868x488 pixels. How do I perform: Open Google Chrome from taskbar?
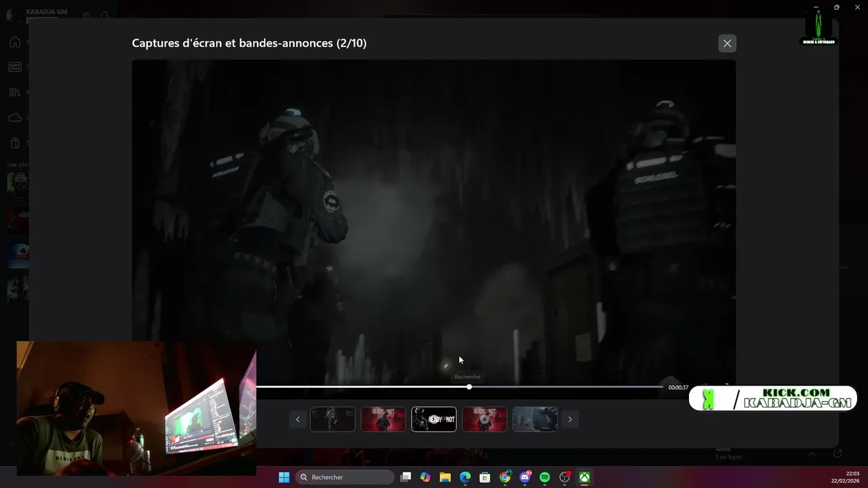coord(505,477)
